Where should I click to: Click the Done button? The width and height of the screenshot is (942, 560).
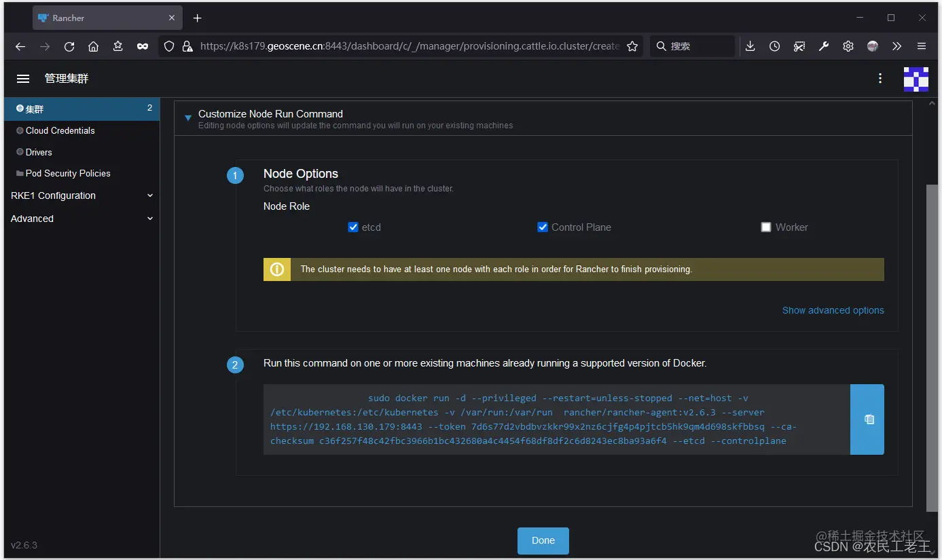(x=543, y=541)
